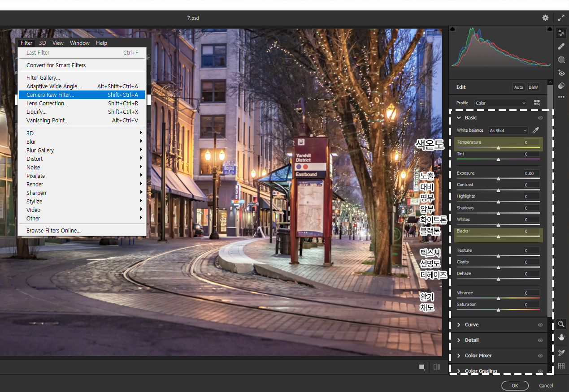
Task: Open the Masking tool
Action: (x=561, y=60)
